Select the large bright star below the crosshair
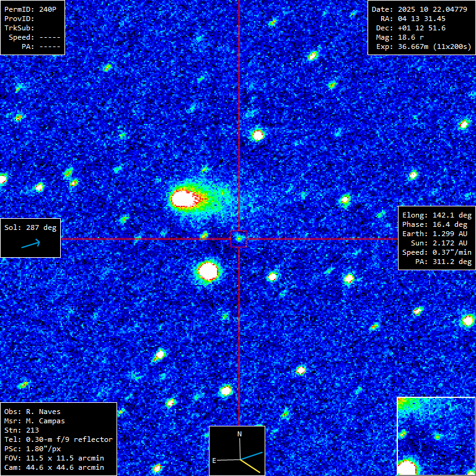This screenshot has height=476, width=476. coord(208,271)
